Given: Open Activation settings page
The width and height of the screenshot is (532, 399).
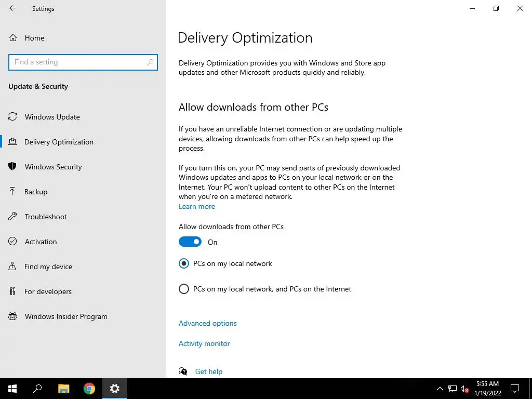Looking at the screenshot, I should click(x=41, y=242).
